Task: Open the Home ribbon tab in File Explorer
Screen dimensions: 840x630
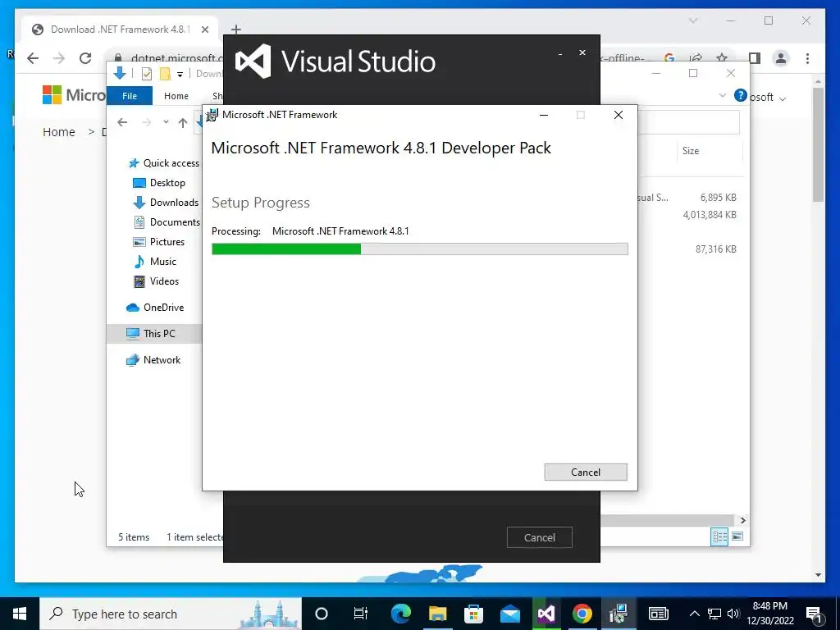Action: click(176, 96)
